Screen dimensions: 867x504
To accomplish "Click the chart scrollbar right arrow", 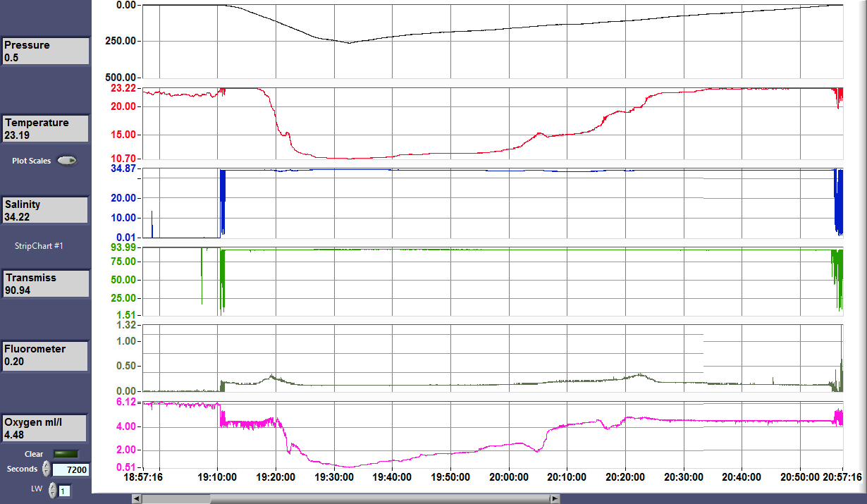I will pyautogui.click(x=555, y=498).
